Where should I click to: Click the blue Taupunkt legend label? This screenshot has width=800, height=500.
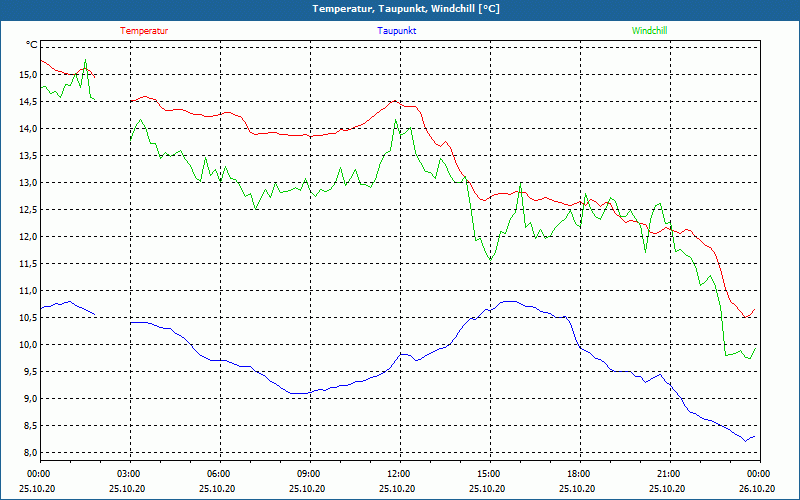396,31
